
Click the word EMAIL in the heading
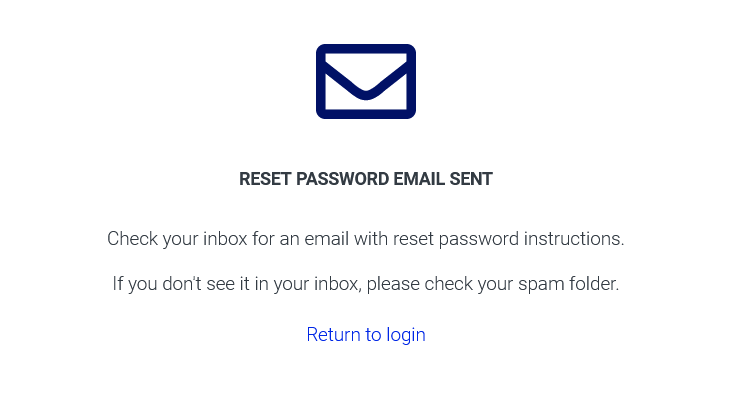(419, 179)
